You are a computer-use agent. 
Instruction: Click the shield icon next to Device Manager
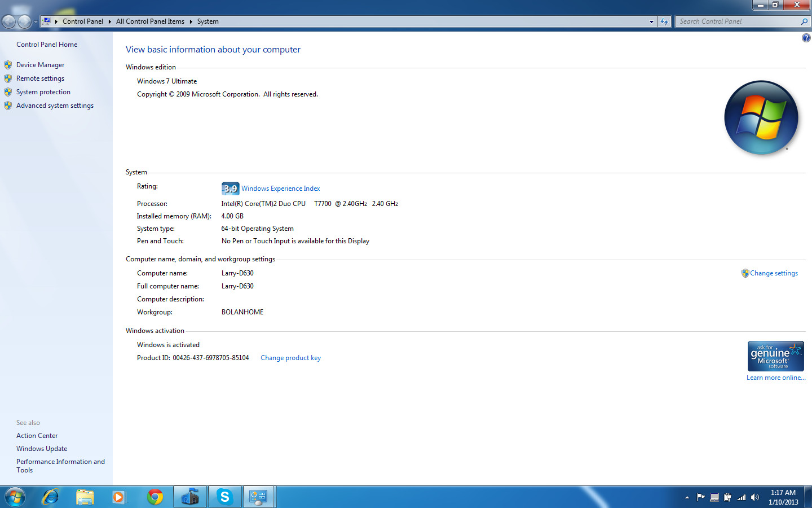click(8, 65)
